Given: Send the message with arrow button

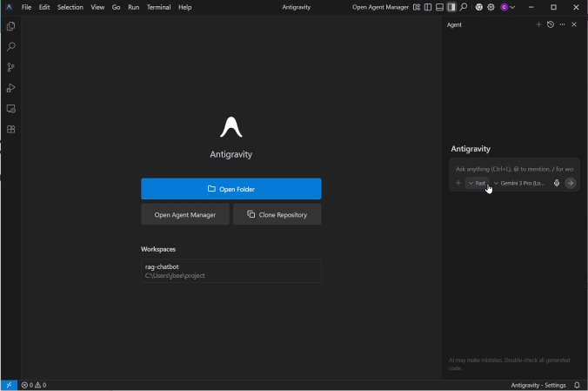Looking at the screenshot, I should coord(571,183).
